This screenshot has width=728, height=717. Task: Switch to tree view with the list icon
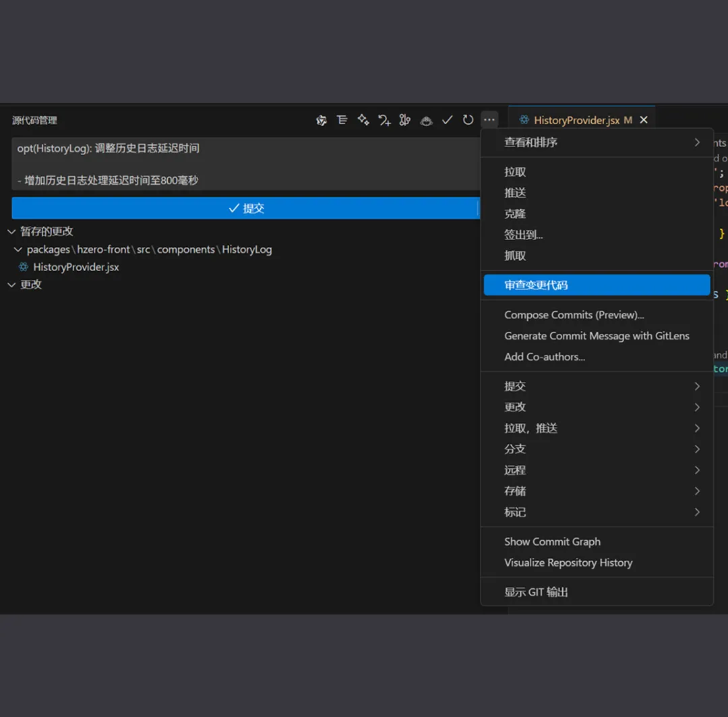point(342,120)
